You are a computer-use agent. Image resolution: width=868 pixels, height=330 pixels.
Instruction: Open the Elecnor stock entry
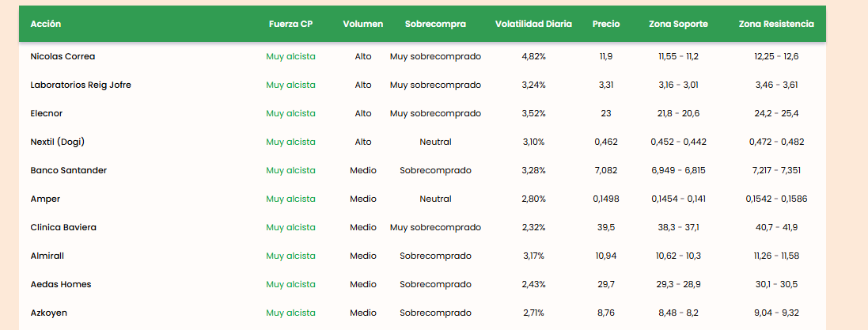(46, 113)
